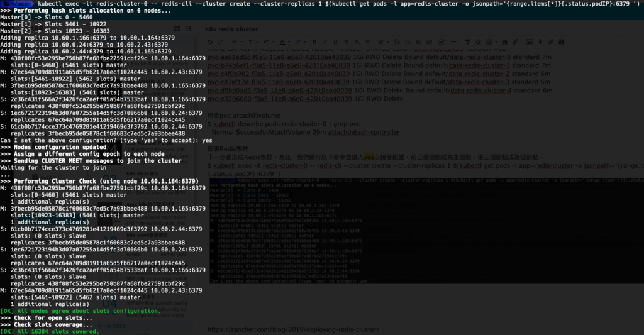644x335 pixels.
Task: Click 'data-redis-cluster-4' text in the note
Action: [x=481, y=91]
